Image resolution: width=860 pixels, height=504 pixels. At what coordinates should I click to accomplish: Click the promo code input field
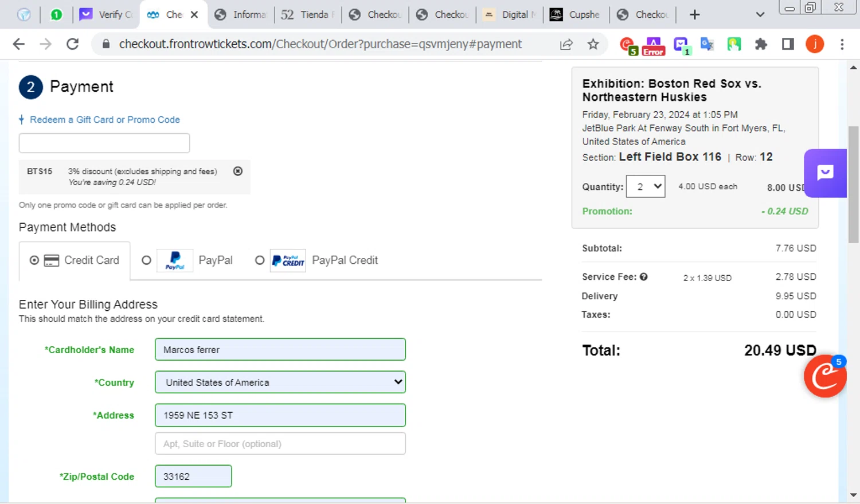click(104, 143)
